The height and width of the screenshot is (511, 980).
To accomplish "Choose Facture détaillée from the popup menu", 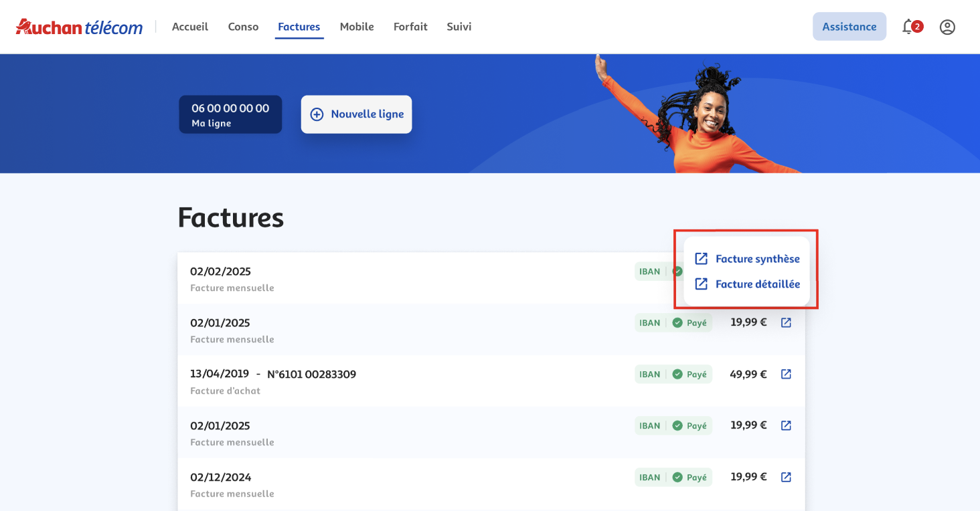I will click(757, 284).
